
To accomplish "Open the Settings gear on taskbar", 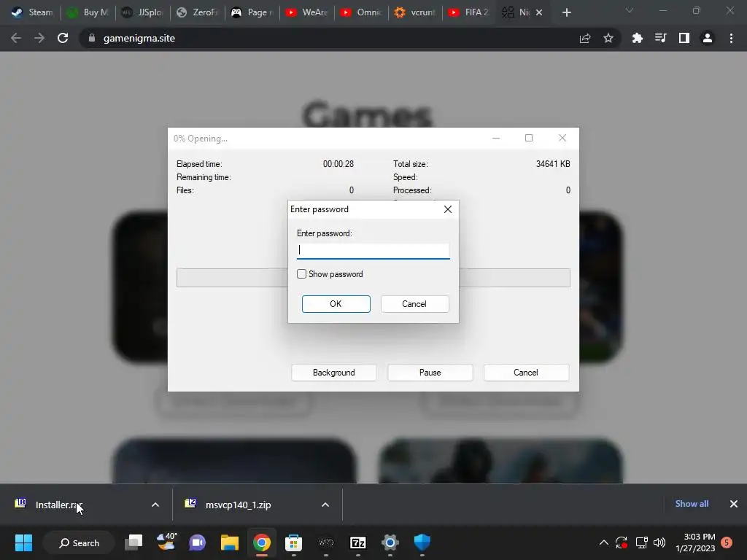I will pyautogui.click(x=390, y=542).
